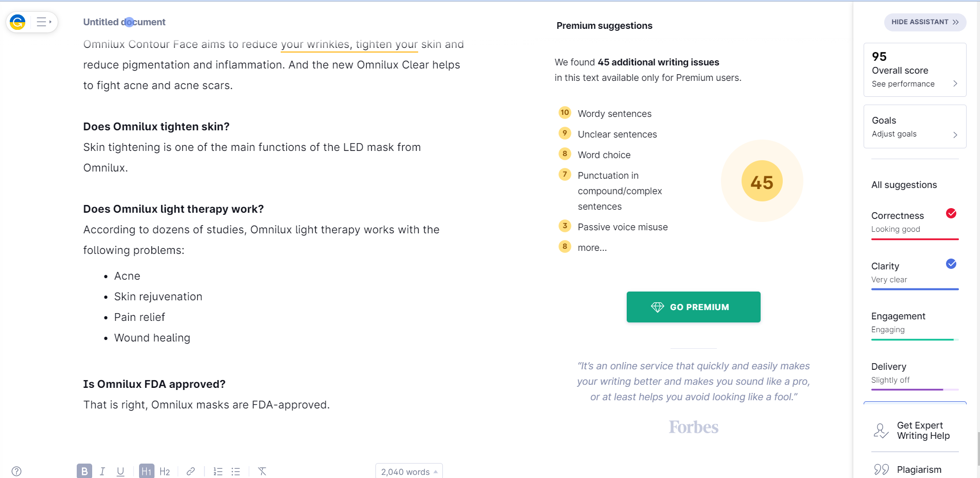Image resolution: width=980 pixels, height=478 pixels.
Task: Apply italic formatting icon
Action: (102, 471)
